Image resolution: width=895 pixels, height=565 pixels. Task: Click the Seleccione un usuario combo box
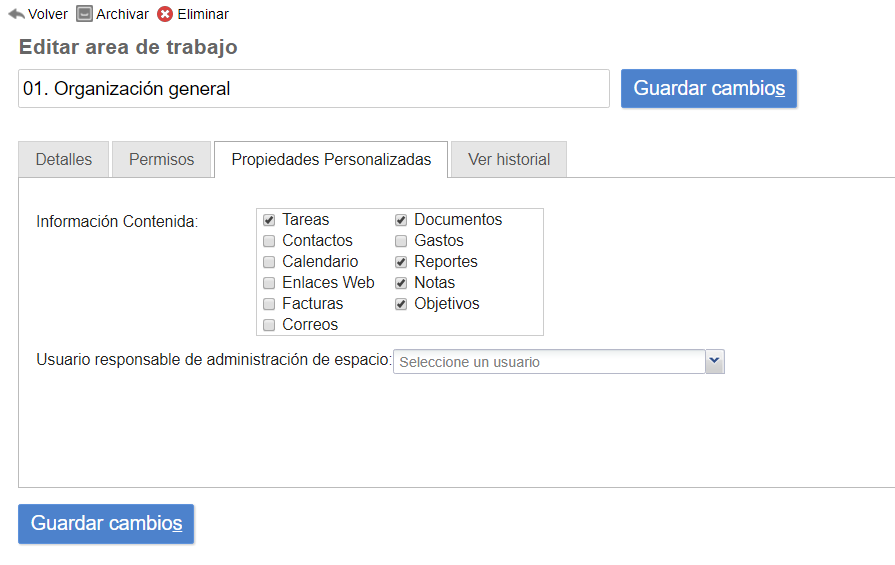(x=549, y=362)
